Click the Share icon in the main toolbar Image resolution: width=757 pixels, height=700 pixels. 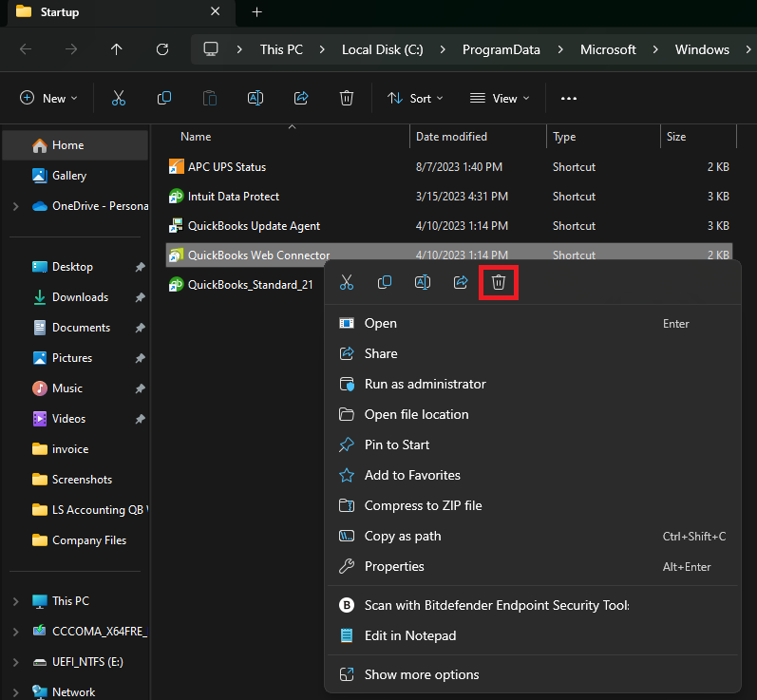click(301, 98)
